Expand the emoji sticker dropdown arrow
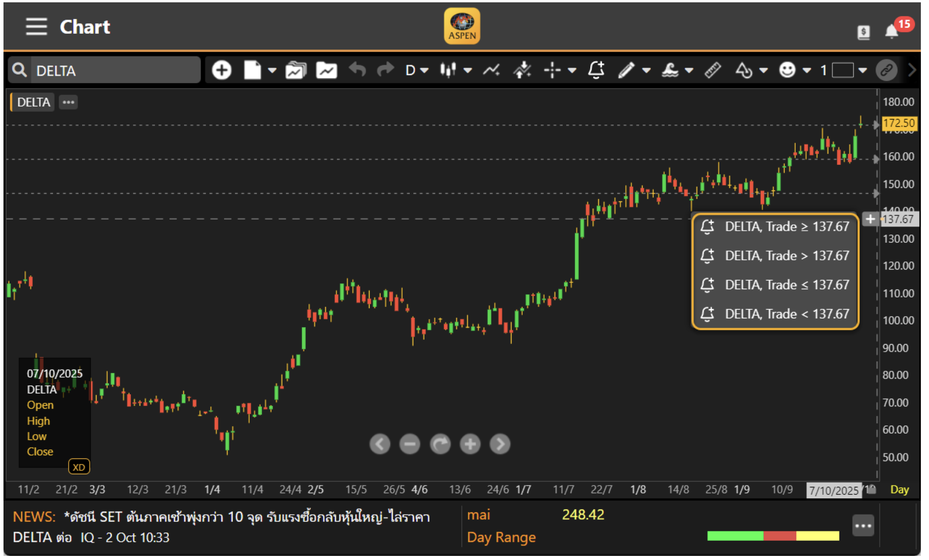Viewport: 929px width, 560px height. point(807,70)
